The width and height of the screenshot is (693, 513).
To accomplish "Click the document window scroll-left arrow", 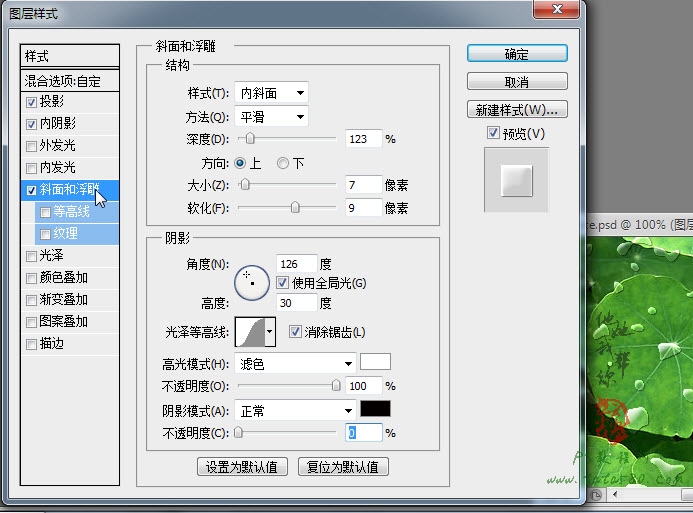I will pos(615,494).
